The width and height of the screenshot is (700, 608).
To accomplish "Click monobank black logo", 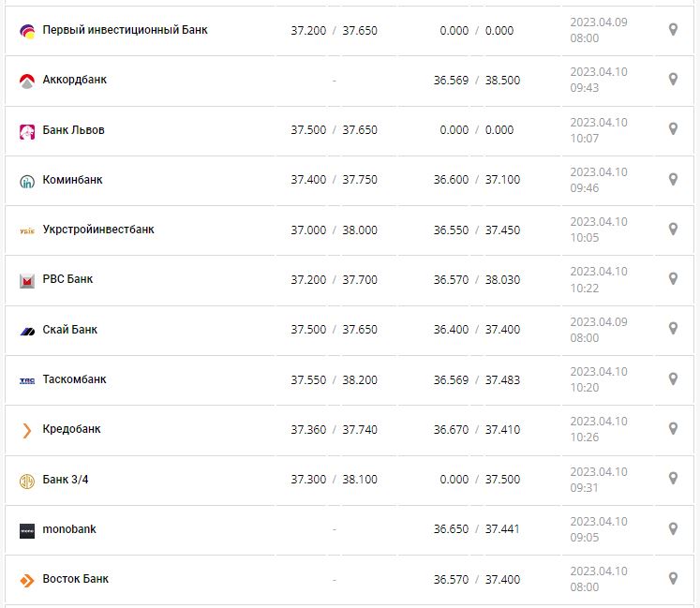I will tap(27, 530).
